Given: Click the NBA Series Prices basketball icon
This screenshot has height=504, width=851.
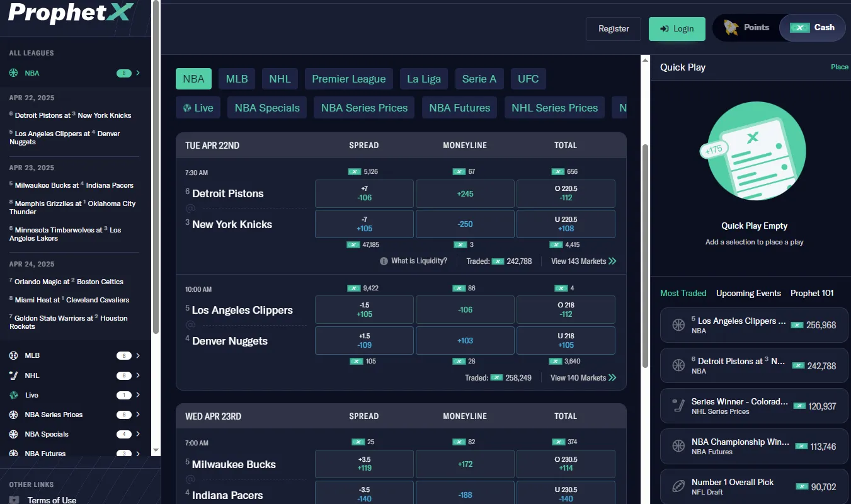Looking at the screenshot, I should click(13, 415).
